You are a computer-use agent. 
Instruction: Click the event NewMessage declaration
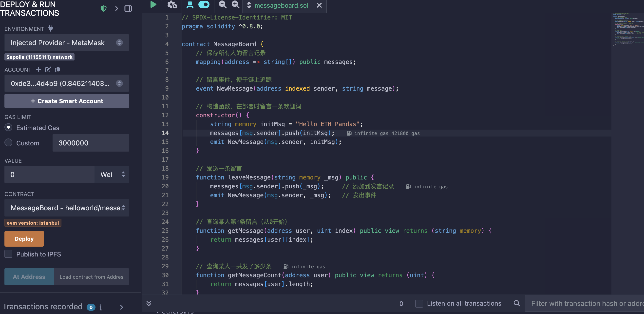[297, 89]
